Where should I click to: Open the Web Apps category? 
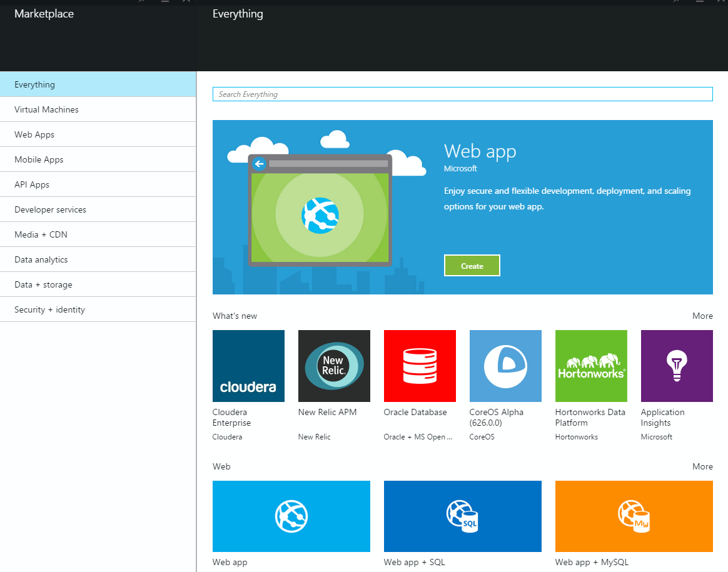(34, 134)
